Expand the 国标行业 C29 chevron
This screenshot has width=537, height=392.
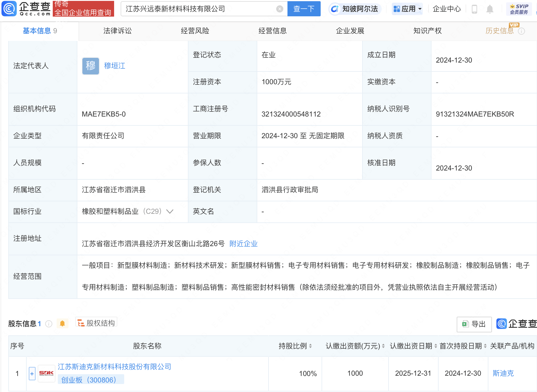click(170, 211)
